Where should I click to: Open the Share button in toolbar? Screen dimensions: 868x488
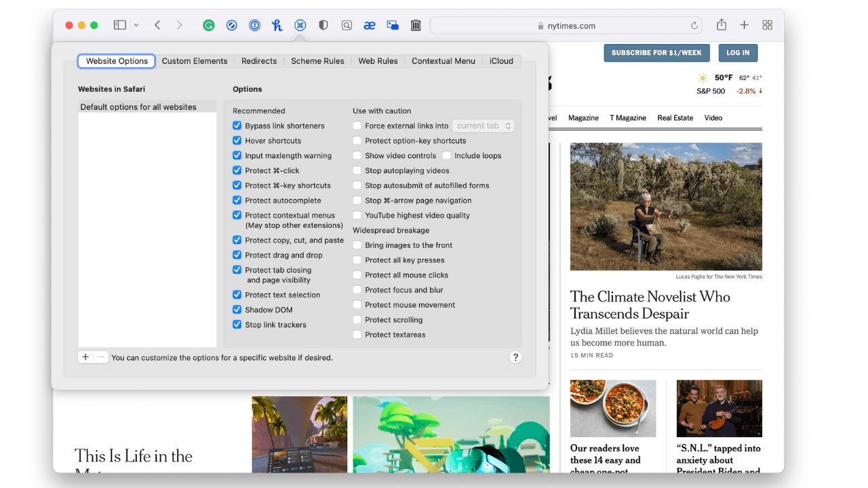[722, 25]
